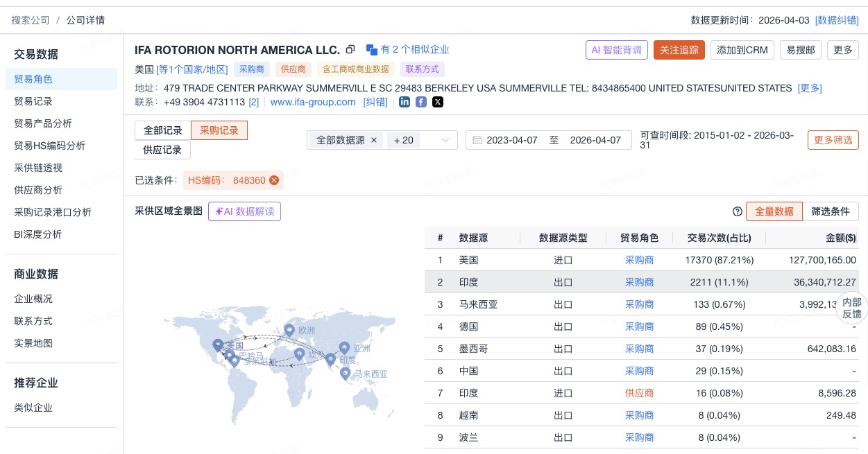Switch to the 采购记录 tab

point(219,130)
